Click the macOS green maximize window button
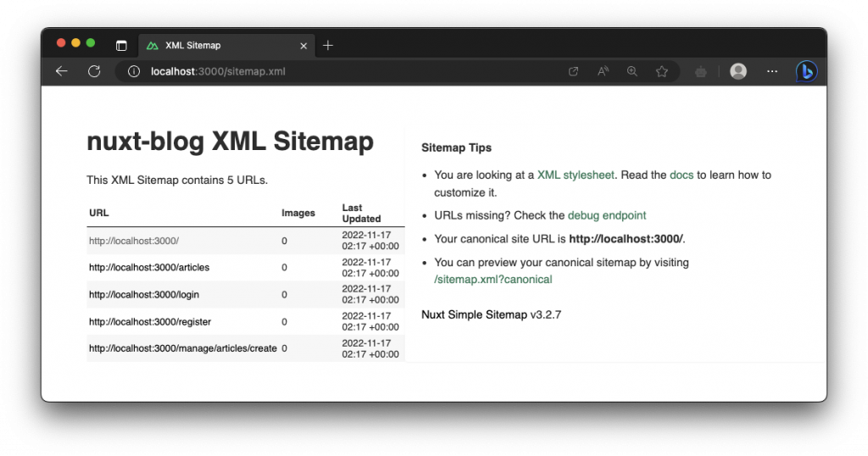 click(x=90, y=43)
